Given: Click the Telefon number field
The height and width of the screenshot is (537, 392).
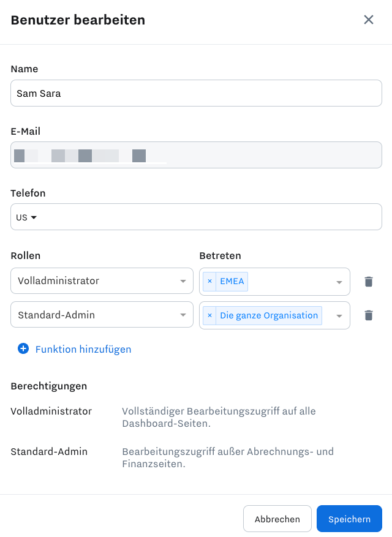Looking at the screenshot, I should point(209,217).
